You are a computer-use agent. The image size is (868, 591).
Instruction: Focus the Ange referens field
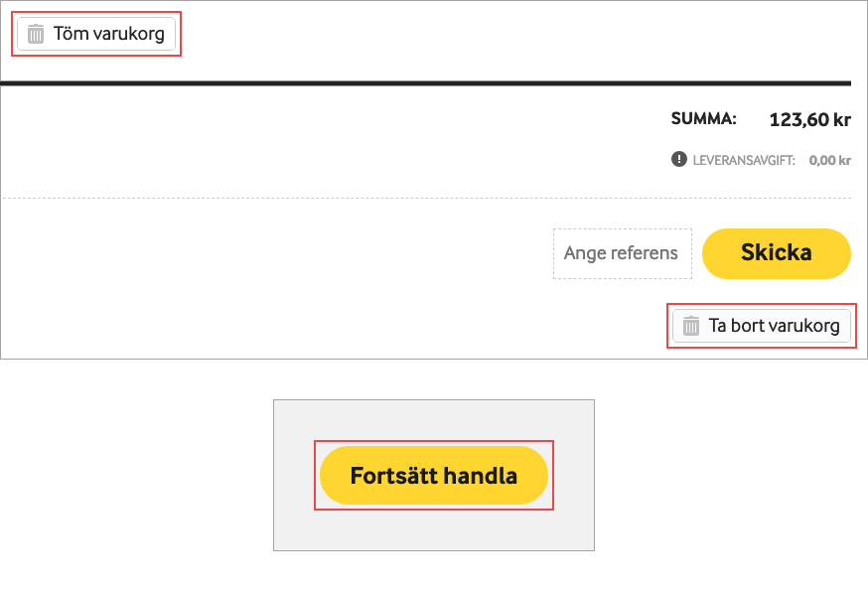coord(622,253)
